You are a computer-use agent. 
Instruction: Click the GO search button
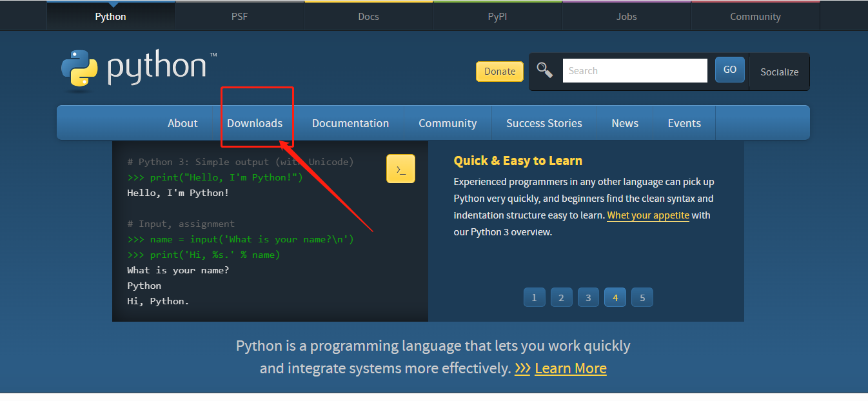(730, 70)
